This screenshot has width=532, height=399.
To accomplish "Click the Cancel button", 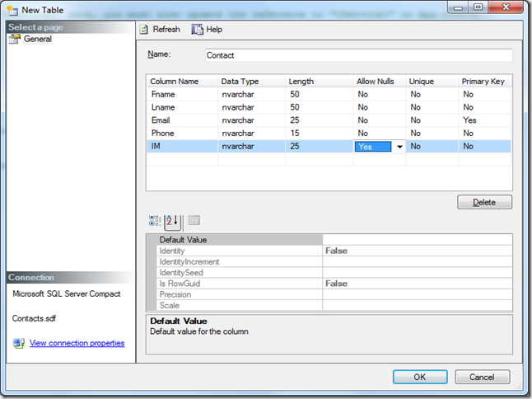I will (482, 377).
